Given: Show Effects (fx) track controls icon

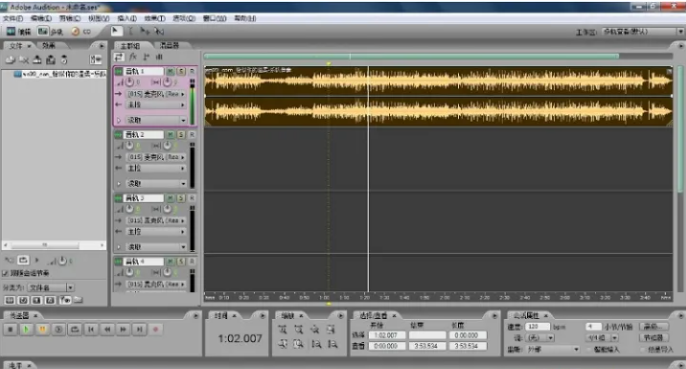Looking at the screenshot, I should [133, 57].
